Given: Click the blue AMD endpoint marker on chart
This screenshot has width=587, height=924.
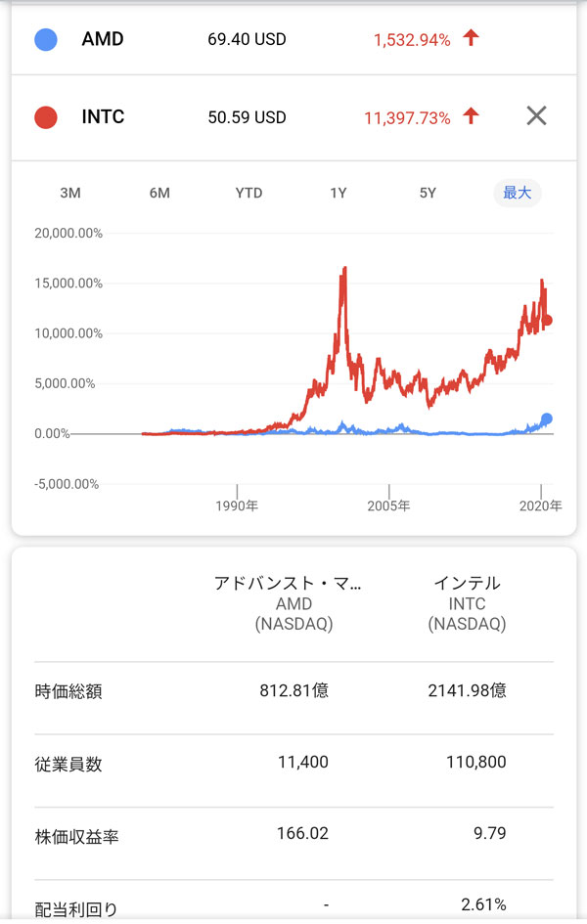Looking at the screenshot, I should (546, 418).
